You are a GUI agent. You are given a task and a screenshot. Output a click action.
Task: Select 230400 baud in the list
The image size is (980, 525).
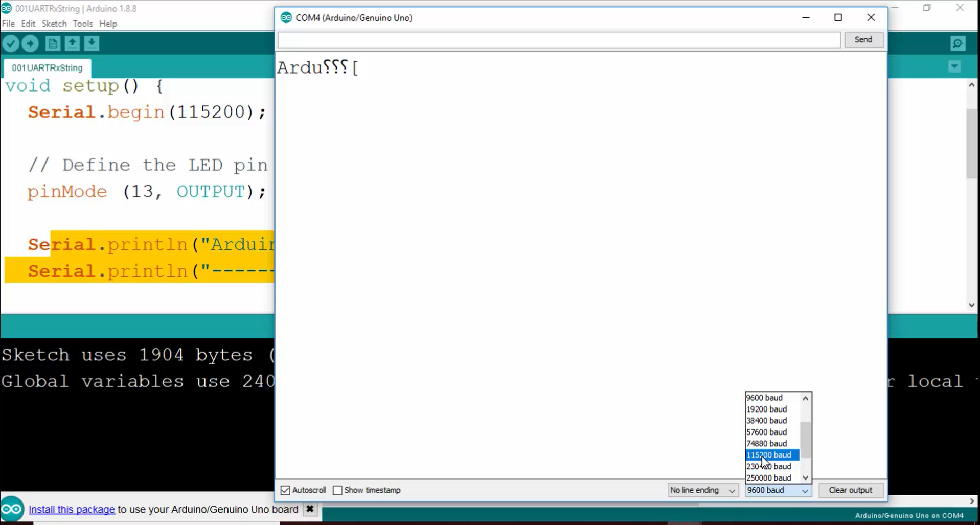pos(772,466)
